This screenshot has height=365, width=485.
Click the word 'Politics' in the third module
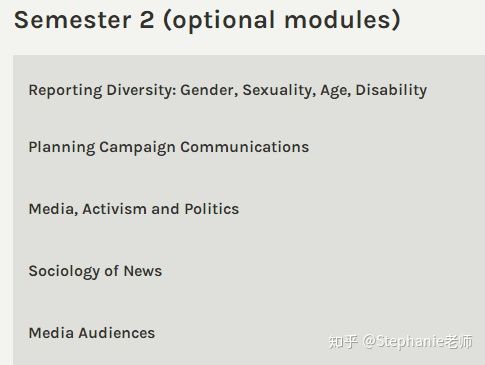point(212,209)
